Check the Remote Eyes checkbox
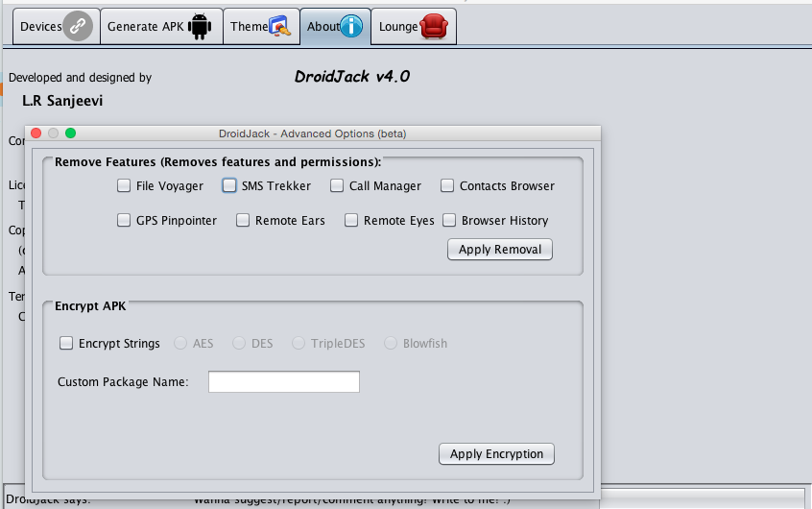 (x=351, y=220)
